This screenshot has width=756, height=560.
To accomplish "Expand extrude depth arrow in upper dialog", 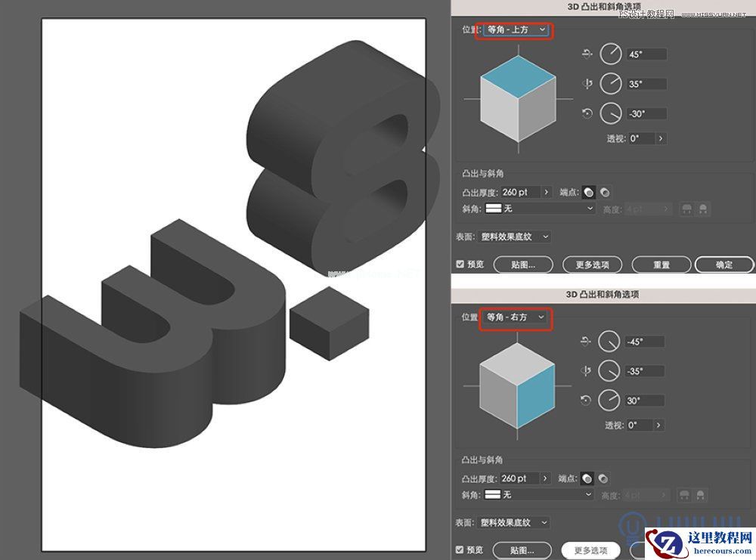I will [x=547, y=192].
